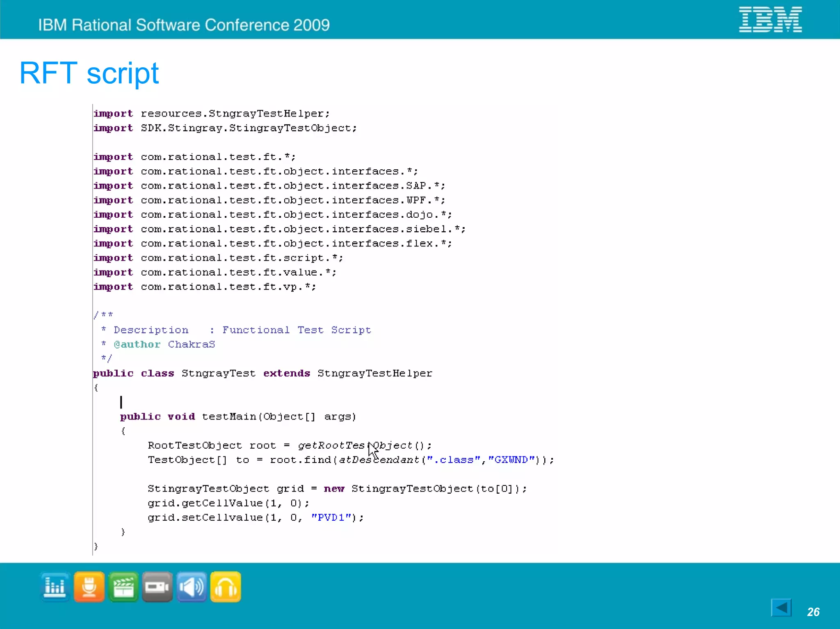The width and height of the screenshot is (840, 629).
Task: Click import resources.StngrayTestHelper line
Action: [211, 114]
